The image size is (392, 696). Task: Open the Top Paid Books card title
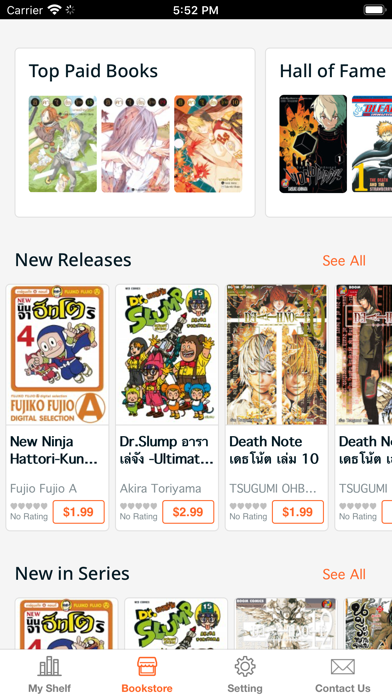pos(93,71)
